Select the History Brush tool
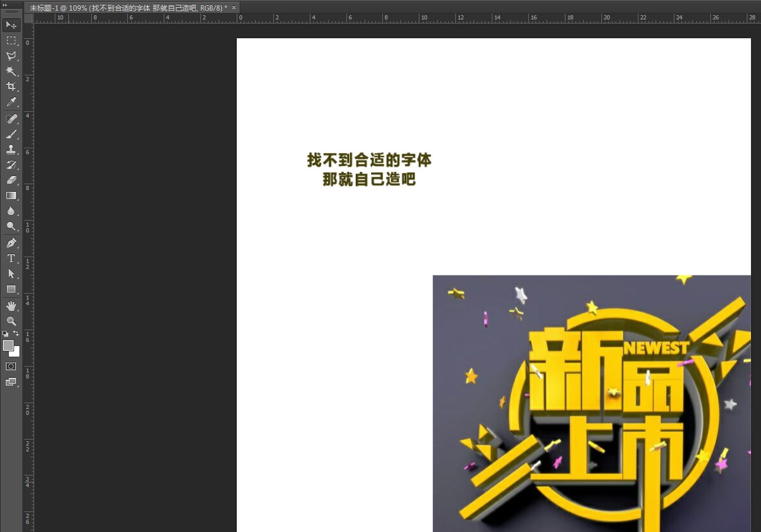Screen dimensions: 761x532 click(11, 165)
